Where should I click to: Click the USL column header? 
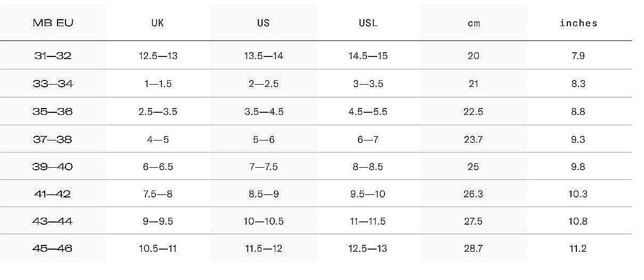[368, 23]
